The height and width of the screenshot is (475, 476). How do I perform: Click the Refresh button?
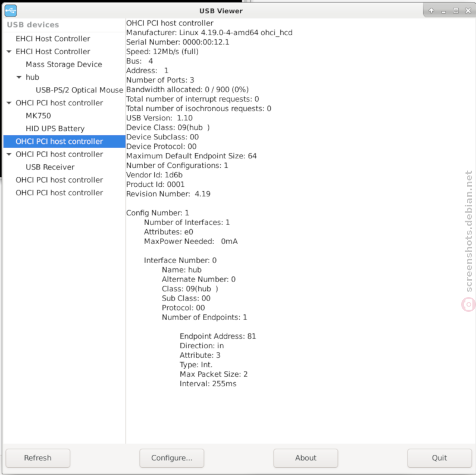tap(37, 458)
